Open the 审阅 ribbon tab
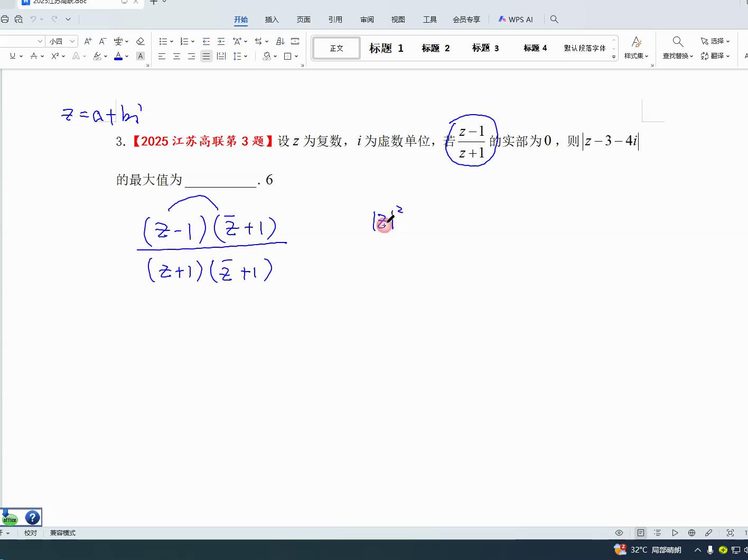 (x=367, y=20)
